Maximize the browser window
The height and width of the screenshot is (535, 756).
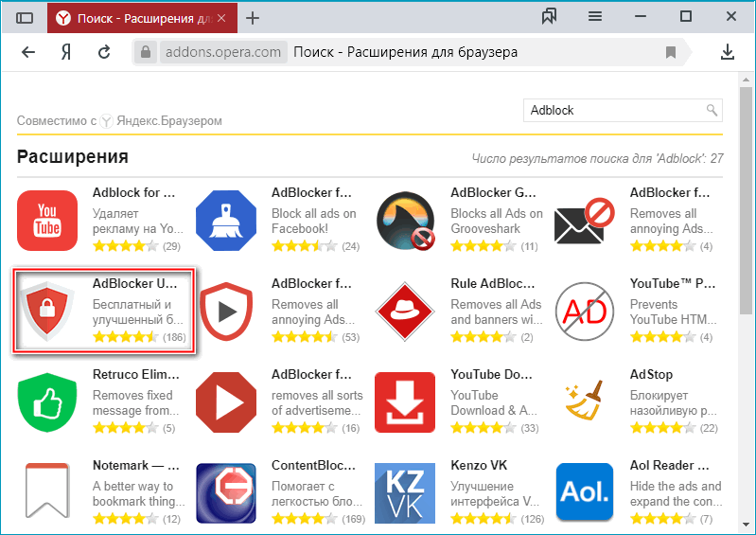click(686, 17)
